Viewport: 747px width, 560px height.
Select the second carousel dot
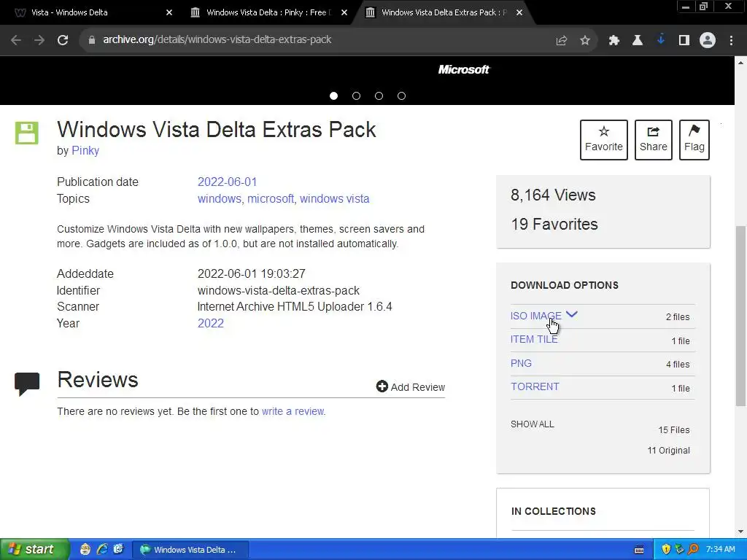pyautogui.click(x=356, y=96)
